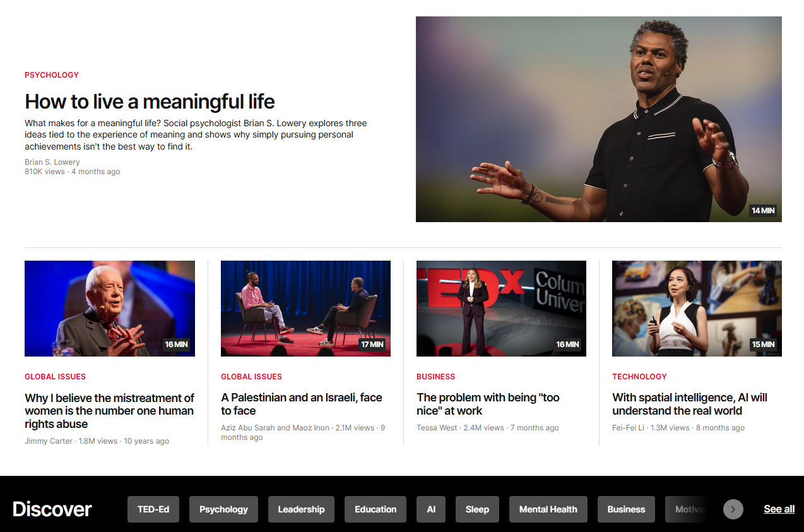Screen dimensions: 804x532
Task: Open the Tessa West talk thumbnail
Action: click(501, 309)
